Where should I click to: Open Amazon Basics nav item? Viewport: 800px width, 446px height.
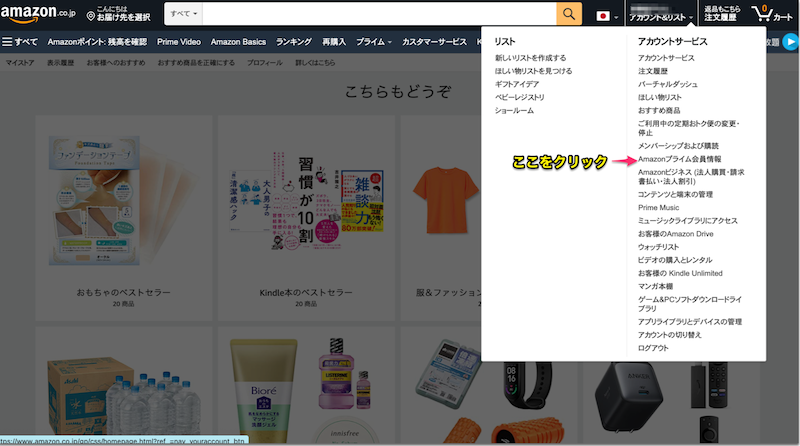coord(238,42)
